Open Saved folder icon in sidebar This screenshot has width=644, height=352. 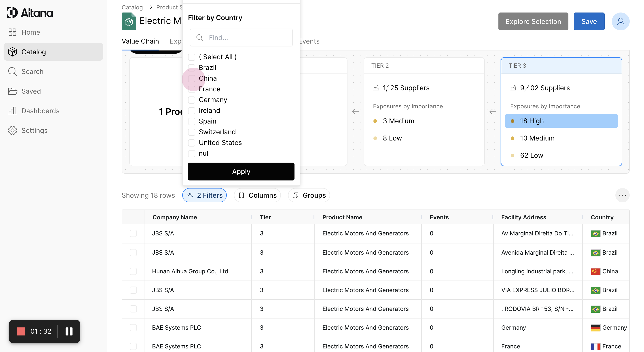[x=12, y=91]
